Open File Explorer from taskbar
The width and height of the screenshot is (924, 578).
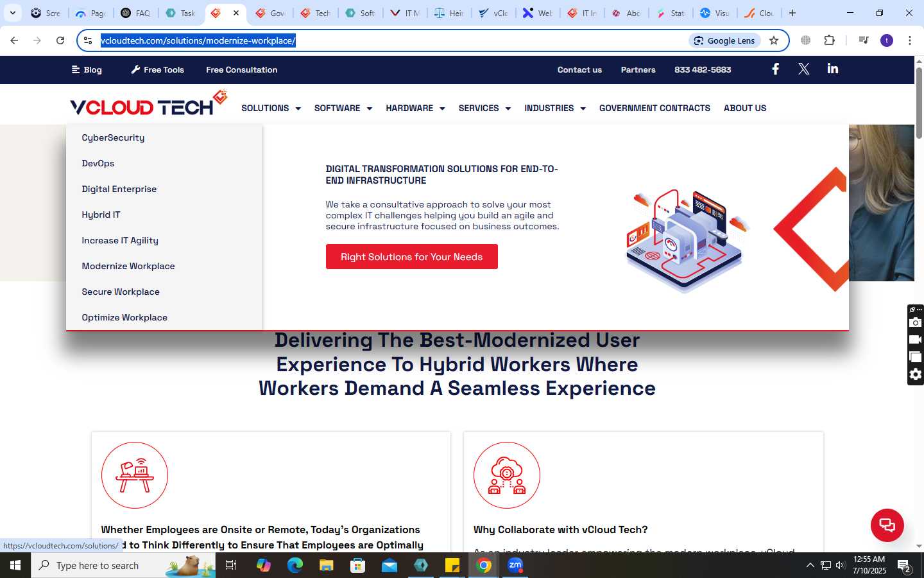[326, 565]
